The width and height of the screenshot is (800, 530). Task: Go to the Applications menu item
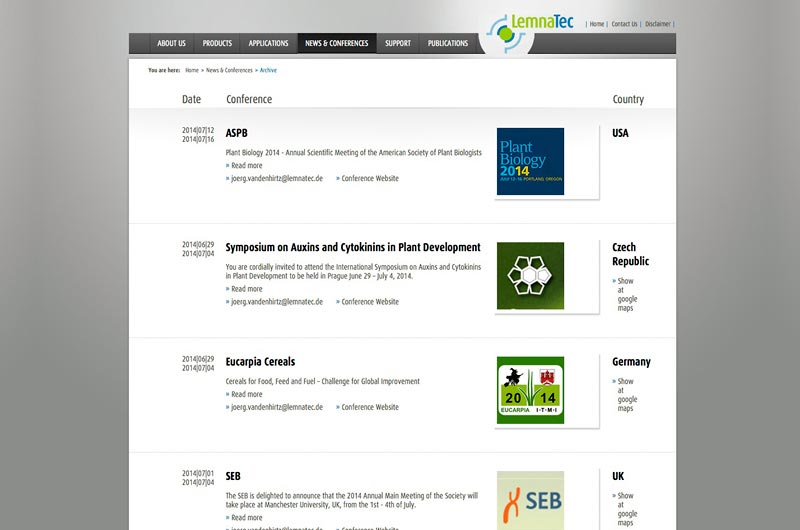(268, 44)
